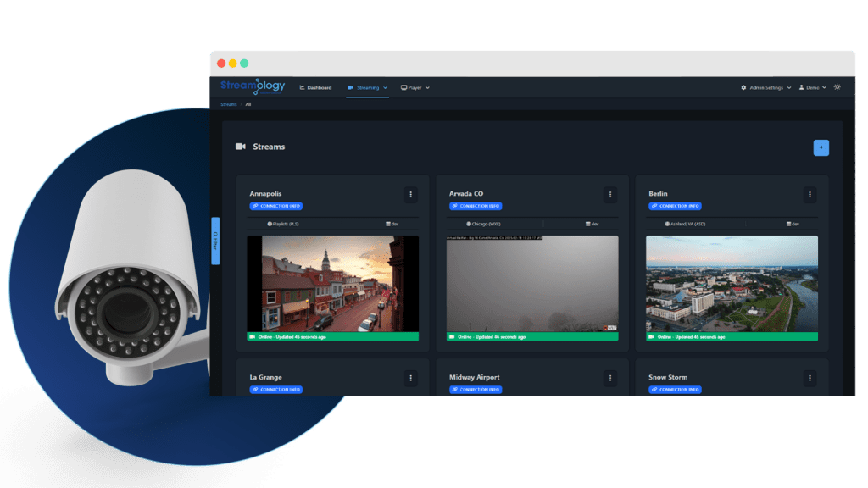868x488 pixels.
Task: Click the dev tag on Arvada CO card
Action: tap(592, 224)
